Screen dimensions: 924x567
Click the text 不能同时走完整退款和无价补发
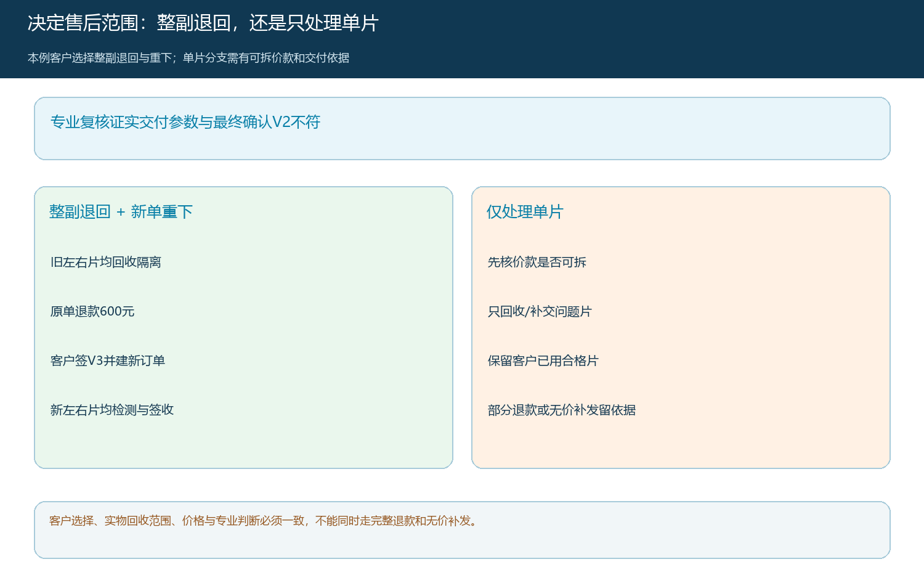pos(393,521)
